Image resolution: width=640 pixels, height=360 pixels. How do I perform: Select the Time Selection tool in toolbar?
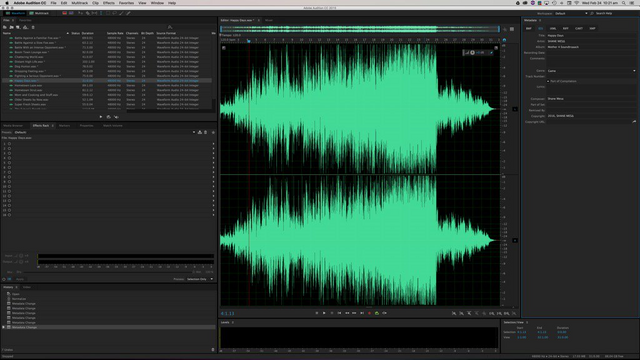point(101,13)
